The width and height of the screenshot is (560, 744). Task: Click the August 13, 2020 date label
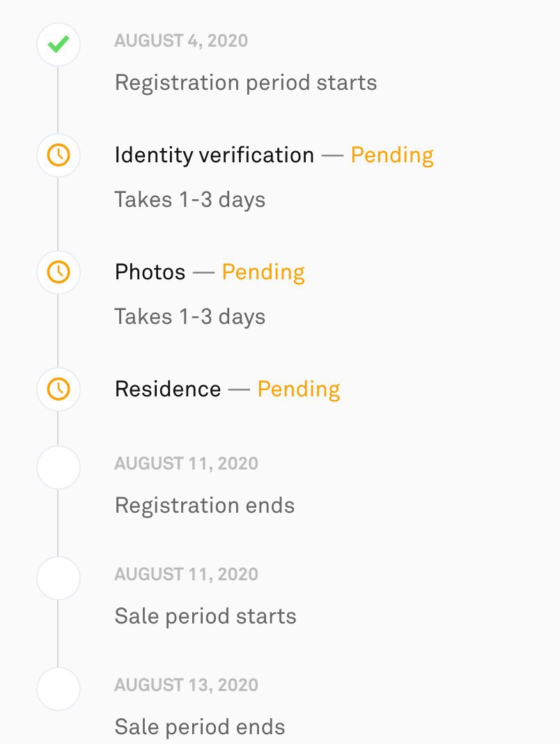187,685
